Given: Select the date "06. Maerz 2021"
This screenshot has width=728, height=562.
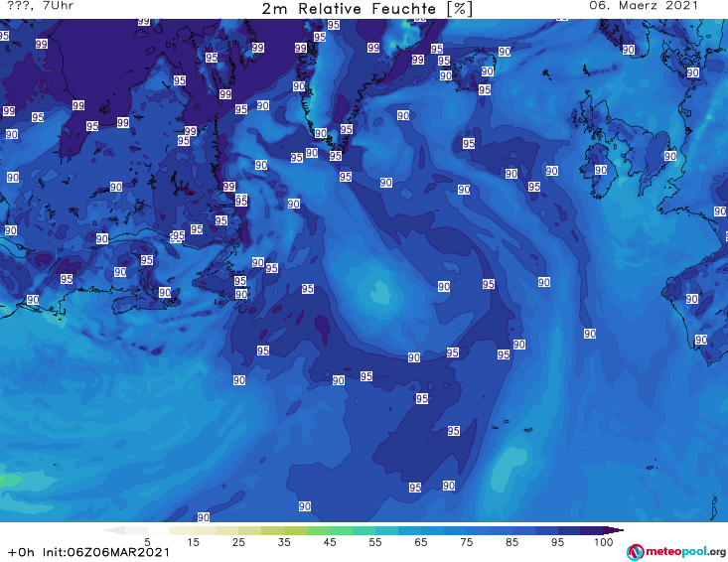Looking at the screenshot, I should [644, 6].
